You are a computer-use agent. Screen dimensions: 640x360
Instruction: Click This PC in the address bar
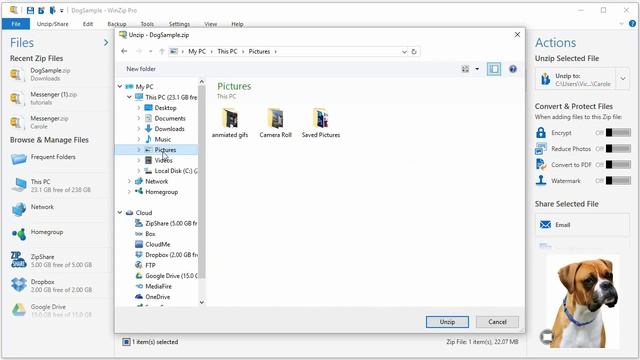pyautogui.click(x=227, y=52)
